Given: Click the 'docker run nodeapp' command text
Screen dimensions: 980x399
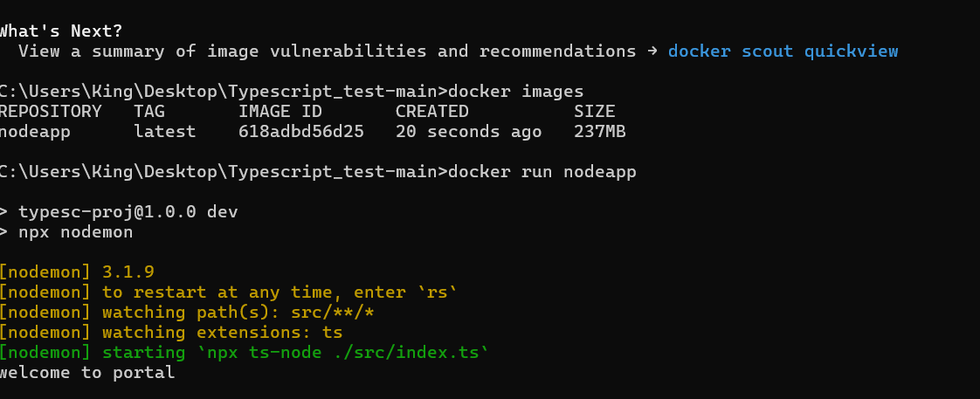Looking at the screenshot, I should 542,172.
